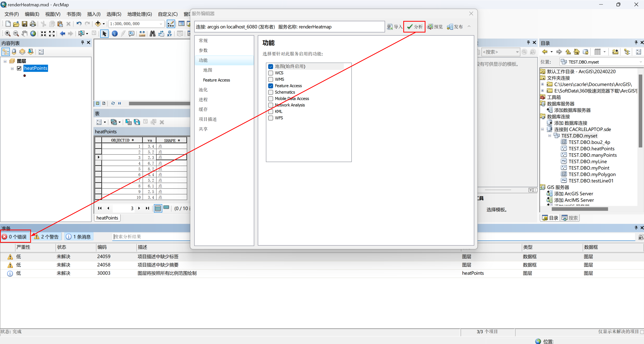Click the Go To XY icon
Image resolution: width=644 pixels, height=344 pixels.
pyautogui.click(x=170, y=34)
